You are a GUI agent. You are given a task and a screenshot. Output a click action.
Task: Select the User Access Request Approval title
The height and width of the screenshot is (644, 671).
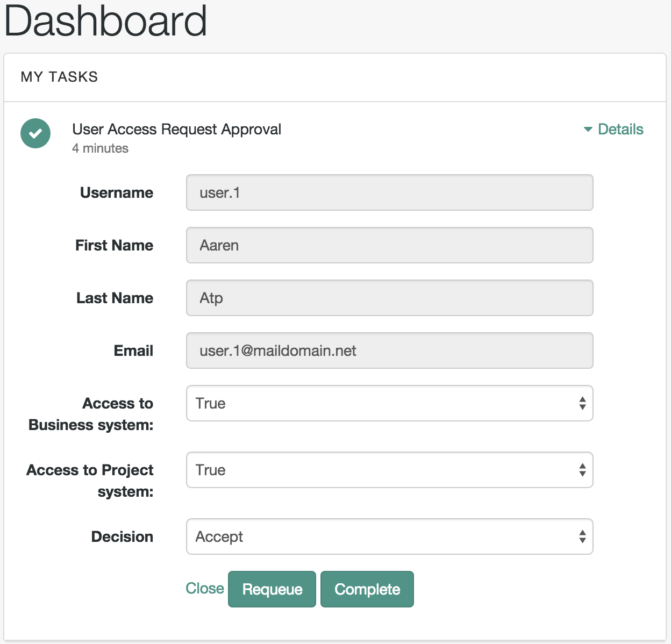[177, 129]
